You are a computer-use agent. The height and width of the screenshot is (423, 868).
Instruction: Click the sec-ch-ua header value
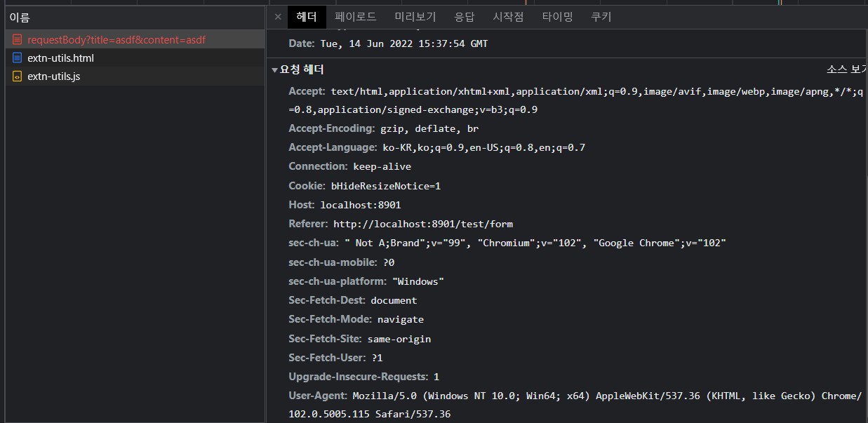click(x=535, y=243)
